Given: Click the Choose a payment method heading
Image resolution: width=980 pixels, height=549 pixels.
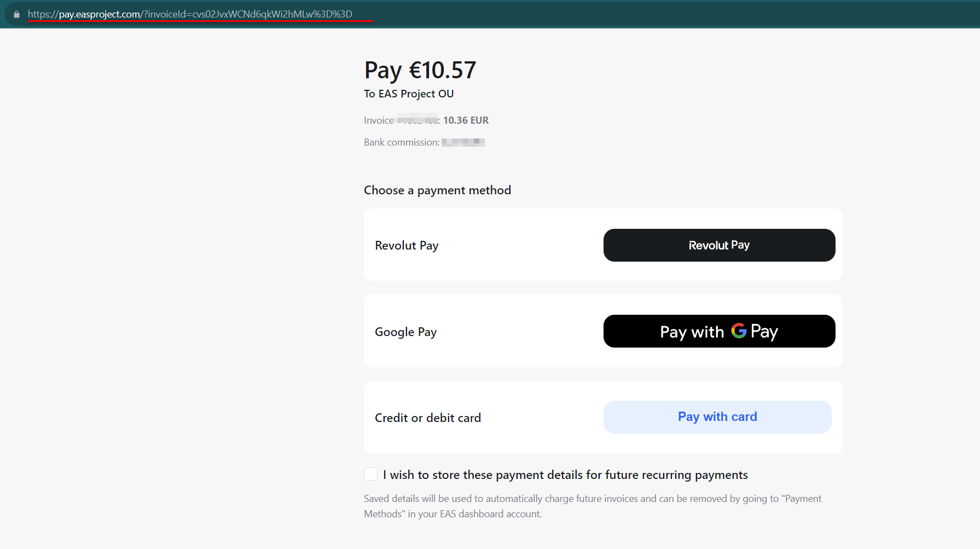Looking at the screenshot, I should tap(437, 190).
